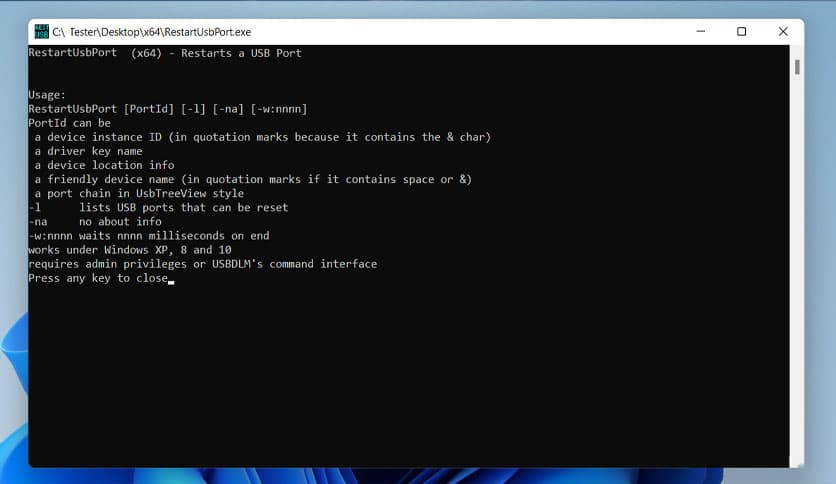Maximize the RestartUsbPort console window

click(x=741, y=31)
